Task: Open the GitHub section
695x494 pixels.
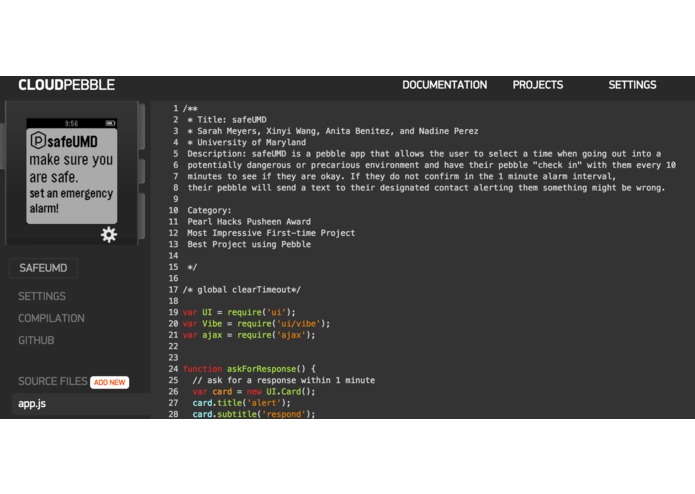Action: [x=36, y=340]
